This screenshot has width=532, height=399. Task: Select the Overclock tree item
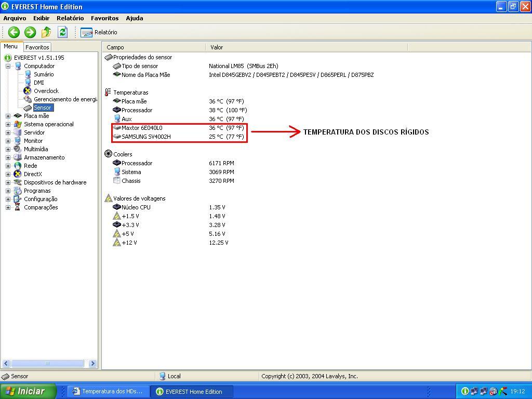[46, 91]
